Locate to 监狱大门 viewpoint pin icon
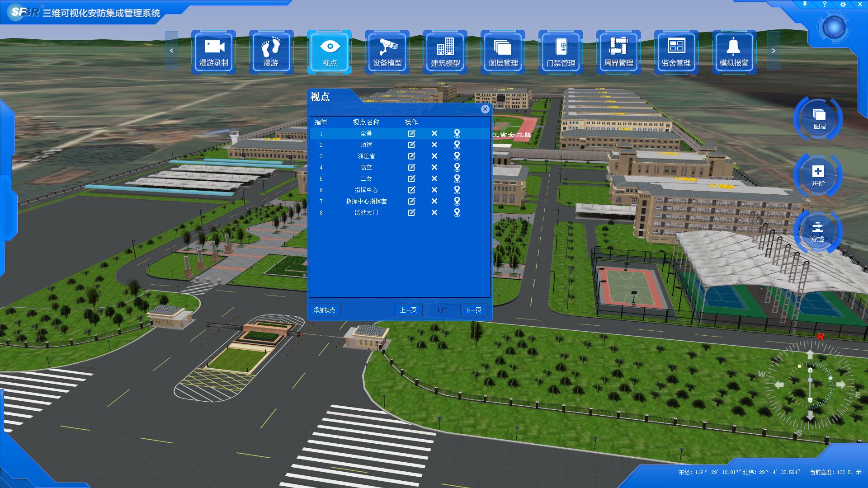 tap(457, 212)
